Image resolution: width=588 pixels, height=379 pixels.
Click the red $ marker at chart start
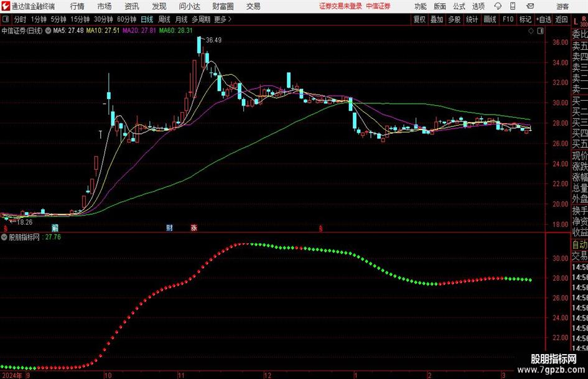tap(5, 228)
